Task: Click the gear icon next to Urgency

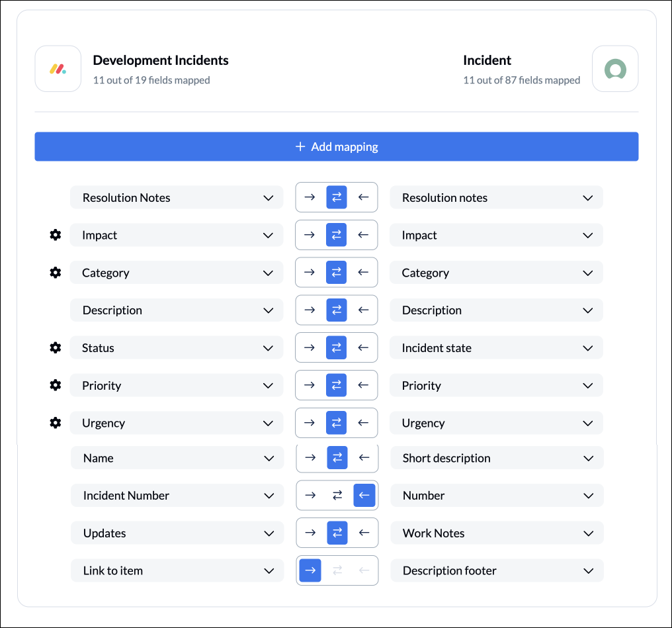Action: 56,423
